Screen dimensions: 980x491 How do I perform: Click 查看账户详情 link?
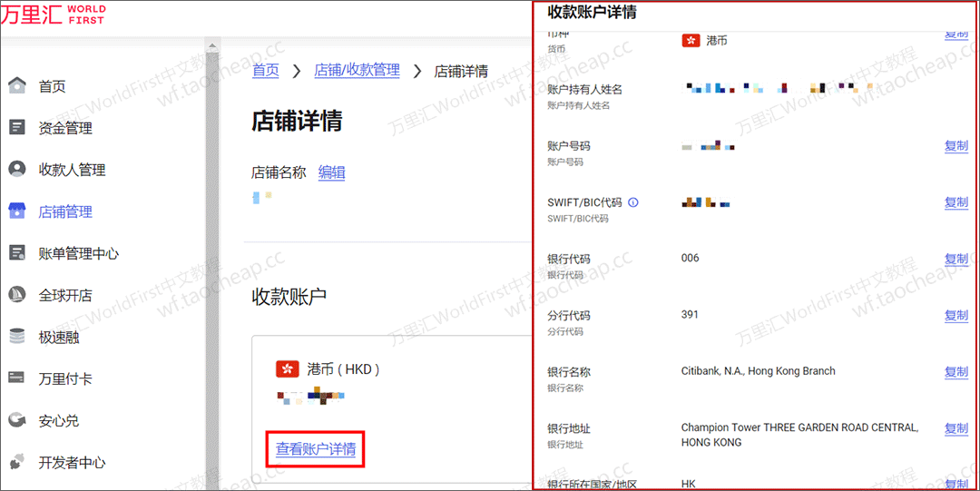(x=316, y=448)
